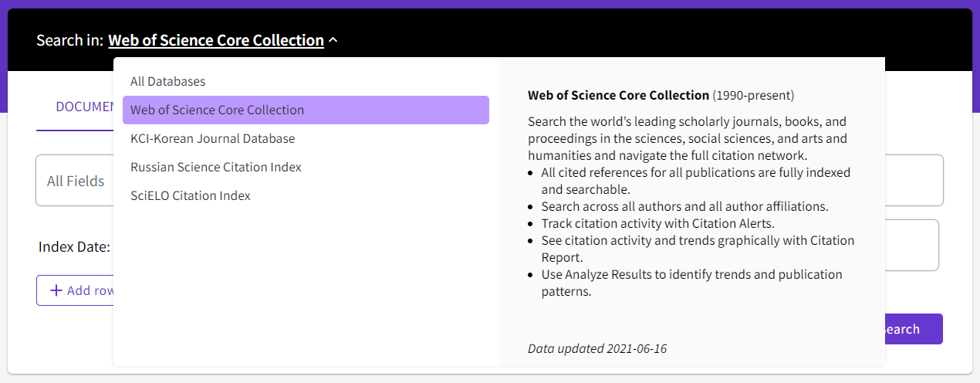Click the Search in: label
Screen dimensions: 980x383
69,40
